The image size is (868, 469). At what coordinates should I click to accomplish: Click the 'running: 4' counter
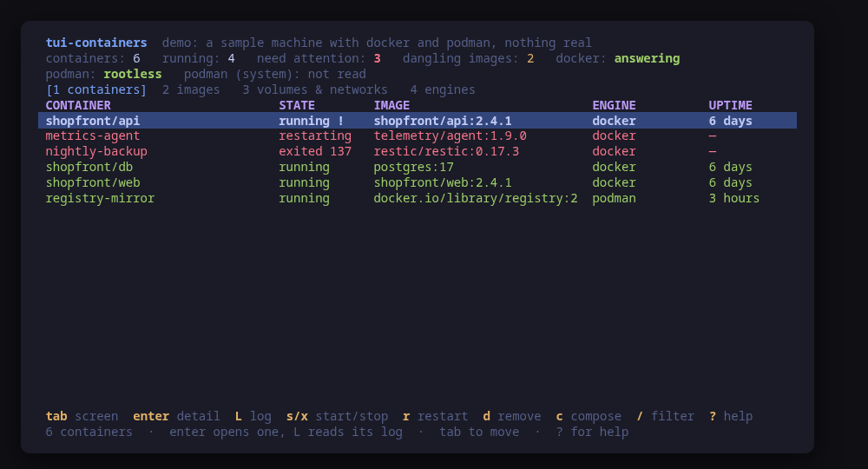click(198, 59)
